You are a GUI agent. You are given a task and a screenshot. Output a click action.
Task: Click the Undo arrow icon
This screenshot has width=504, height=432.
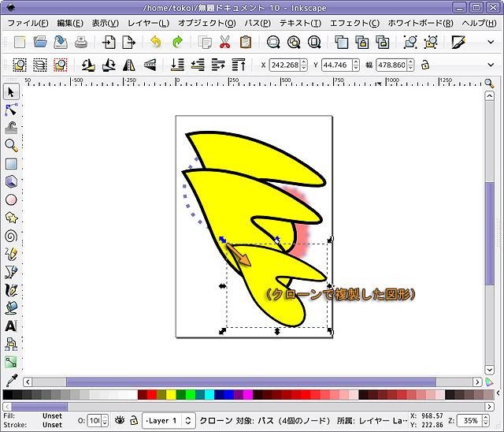156,42
